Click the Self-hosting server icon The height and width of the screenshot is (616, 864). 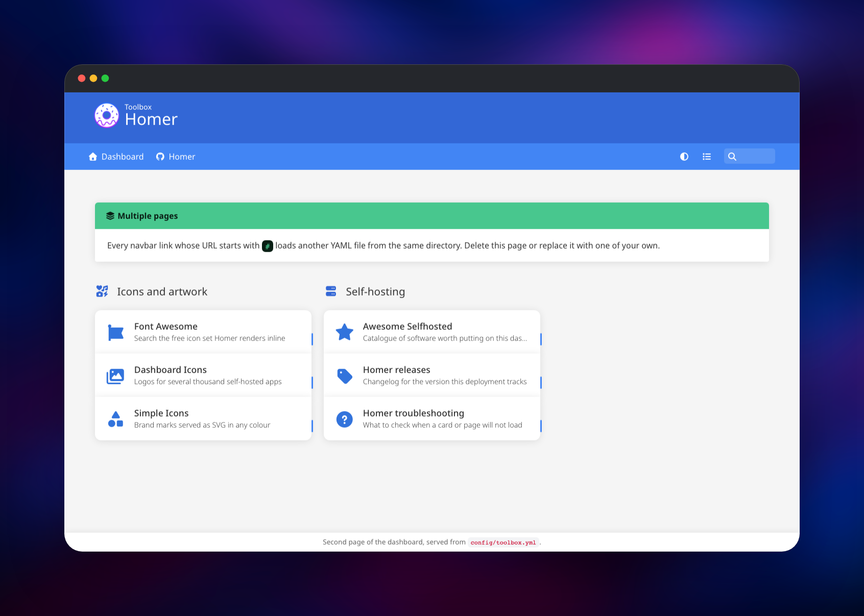pos(331,291)
